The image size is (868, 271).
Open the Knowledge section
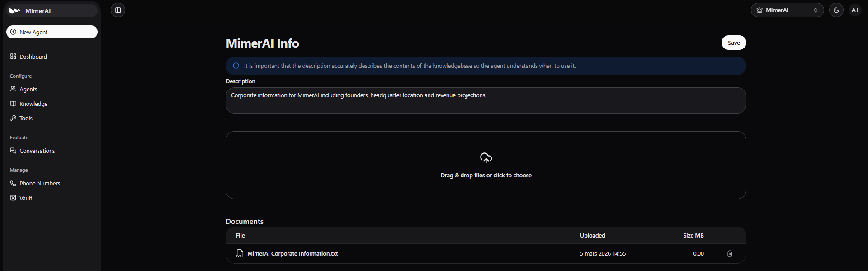point(33,104)
